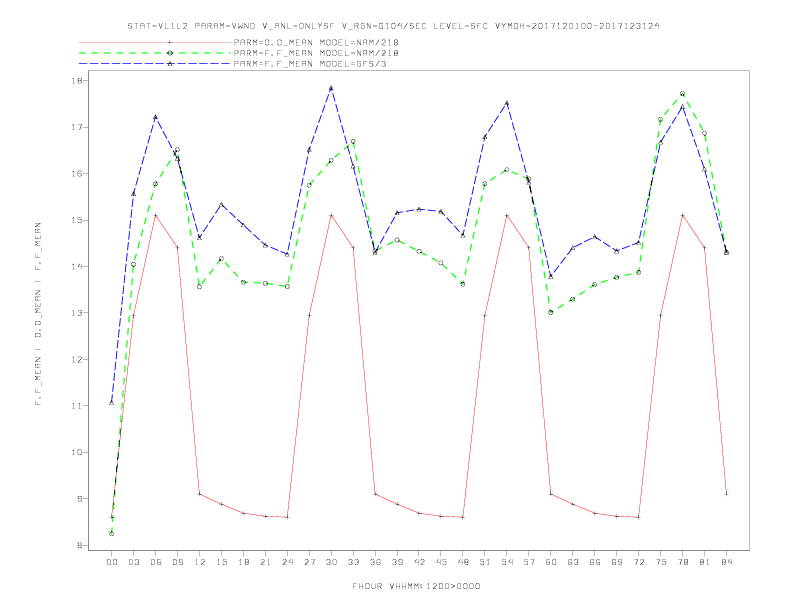The width and height of the screenshot is (792, 612).
Task: Click green NAM lowest marker at hour 00
Action: [x=112, y=534]
